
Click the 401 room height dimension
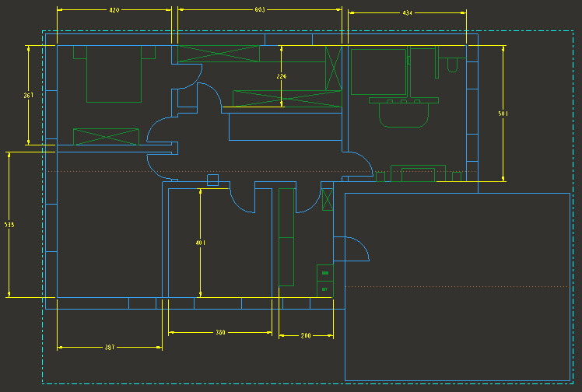(x=201, y=243)
